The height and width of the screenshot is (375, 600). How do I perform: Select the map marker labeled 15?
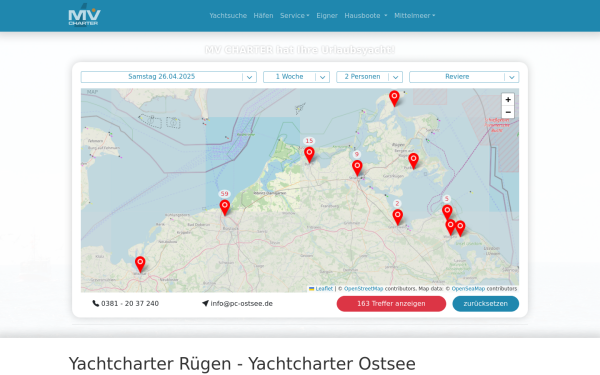(309, 155)
